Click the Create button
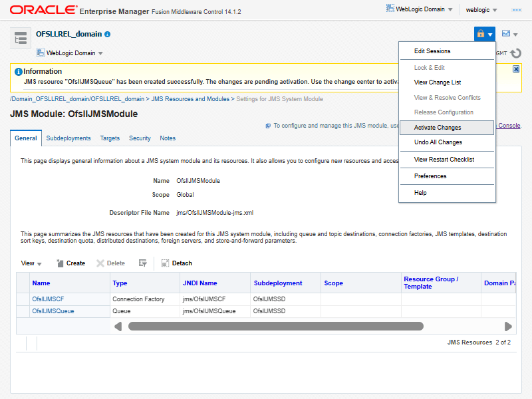The image size is (532, 399). click(x=70, y=263)
